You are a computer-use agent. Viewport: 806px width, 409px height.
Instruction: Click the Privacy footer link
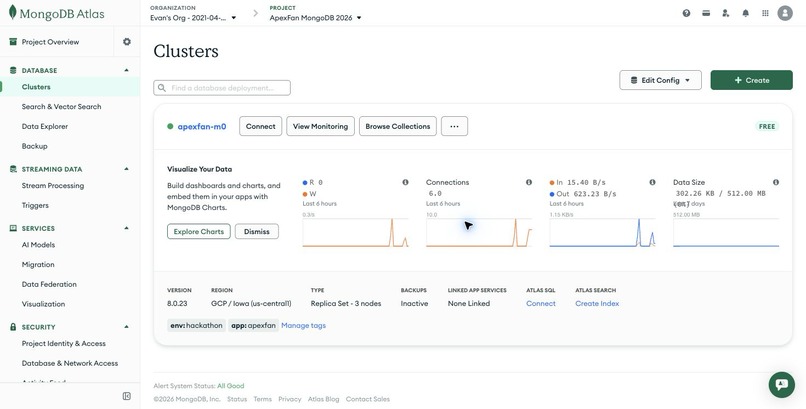click(x=290, y=399)
